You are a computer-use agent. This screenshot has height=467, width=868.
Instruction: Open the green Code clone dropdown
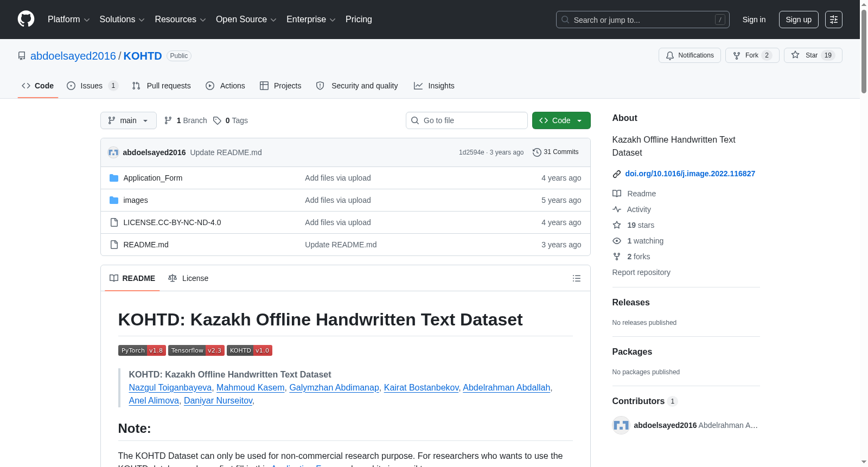pyautogui.click(x=561, y=120)
